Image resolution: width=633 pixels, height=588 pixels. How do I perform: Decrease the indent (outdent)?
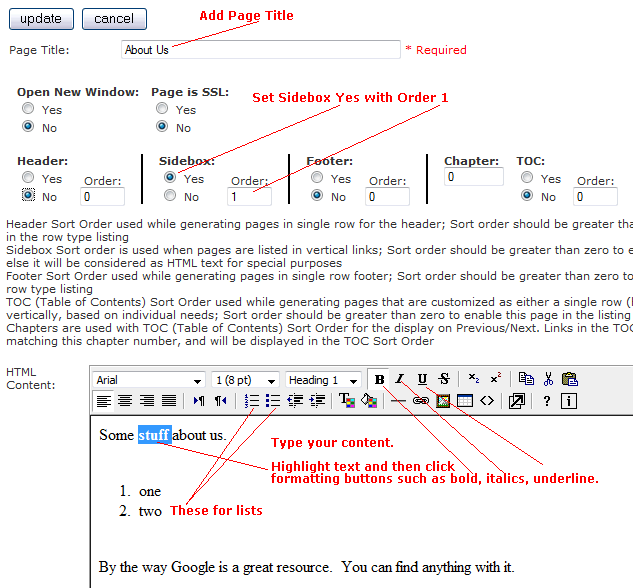[x=295, y=401]
